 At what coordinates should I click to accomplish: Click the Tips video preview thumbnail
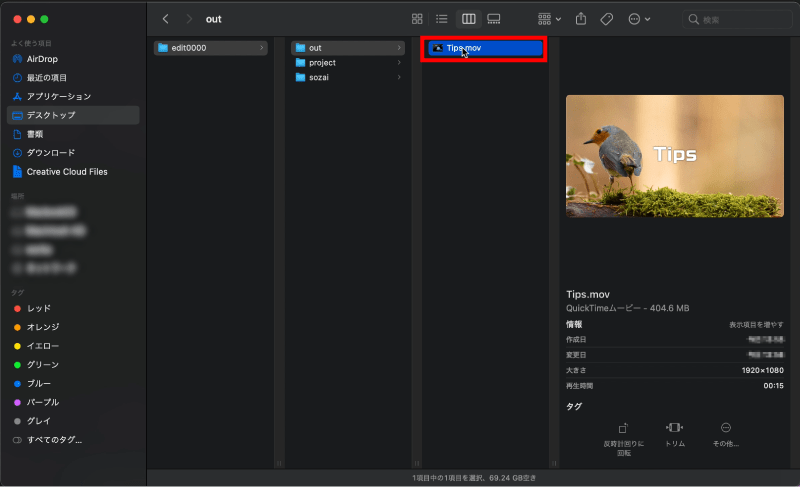pos(674,156)
